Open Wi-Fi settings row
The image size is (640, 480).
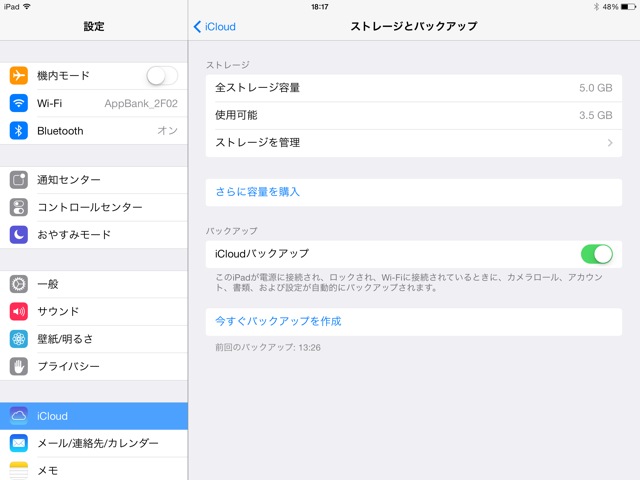pyautogui.click(x=94, y=103)
